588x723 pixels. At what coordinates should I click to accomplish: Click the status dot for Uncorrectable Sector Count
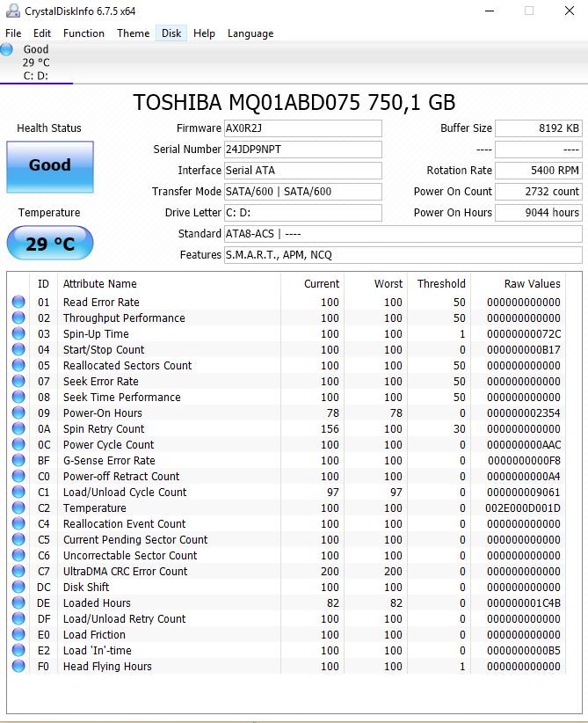coord(18,555)
